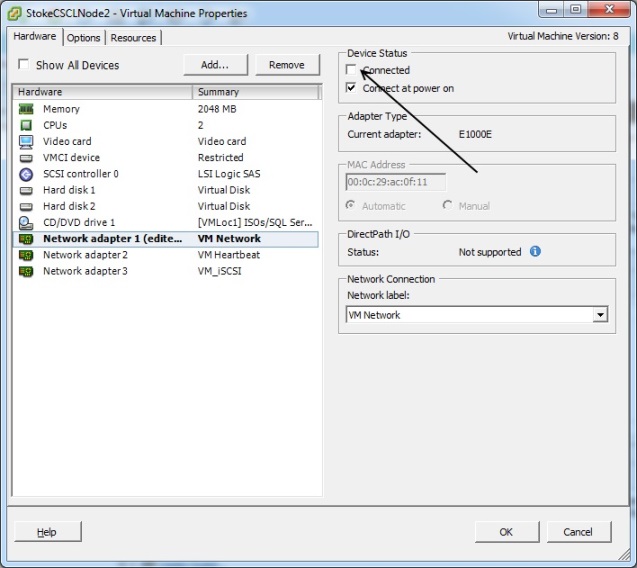Click the Network adapter 2 card icon
Viewport: 637px width, 568px height.
26,255
